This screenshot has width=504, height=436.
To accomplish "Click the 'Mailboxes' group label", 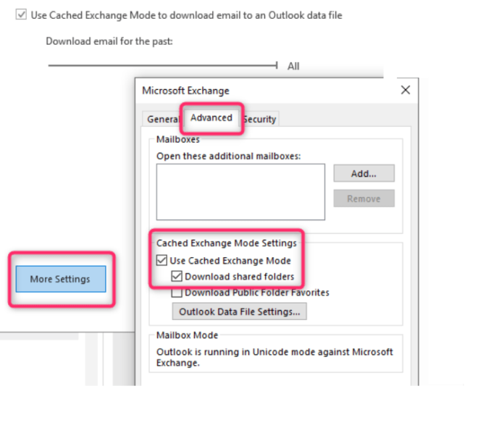I will coord(177,139).
